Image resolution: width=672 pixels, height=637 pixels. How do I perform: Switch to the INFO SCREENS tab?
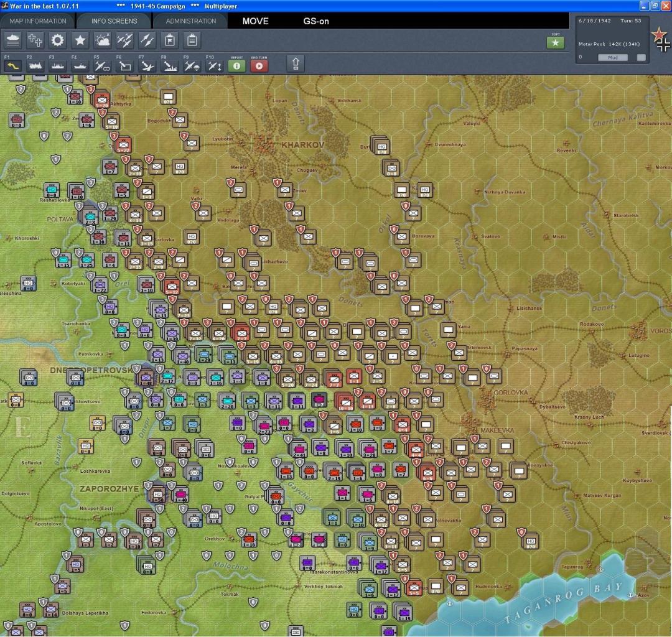coord(114,21)
